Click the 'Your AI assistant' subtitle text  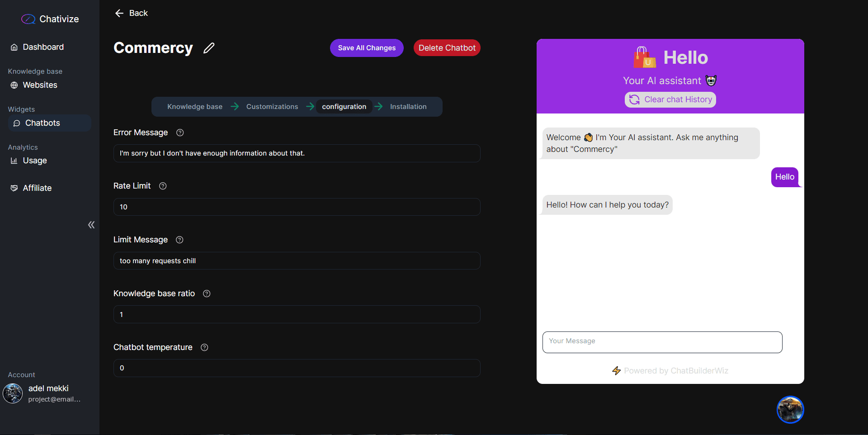coord(662,80)
